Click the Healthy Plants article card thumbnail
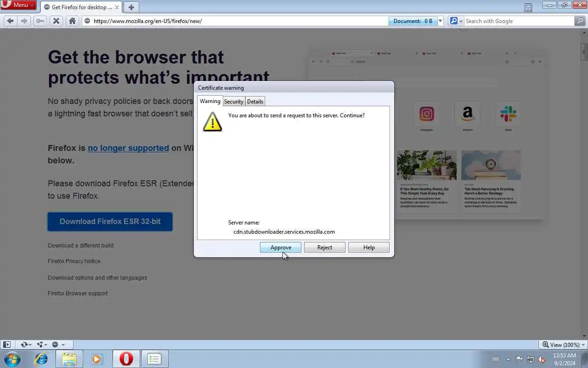 tap(427, 165)
